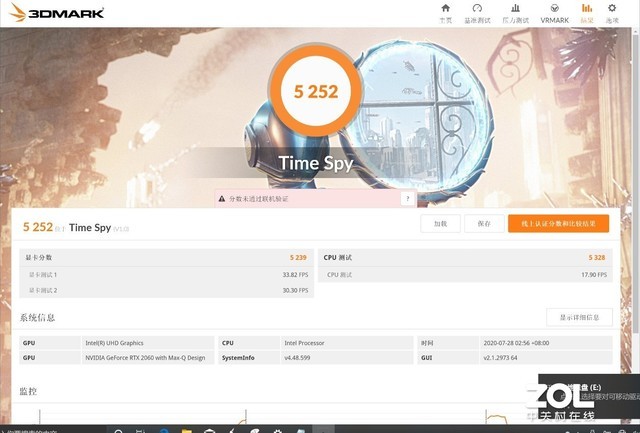Click the warning triangle icon in the banner

click(x=222, y=199)
